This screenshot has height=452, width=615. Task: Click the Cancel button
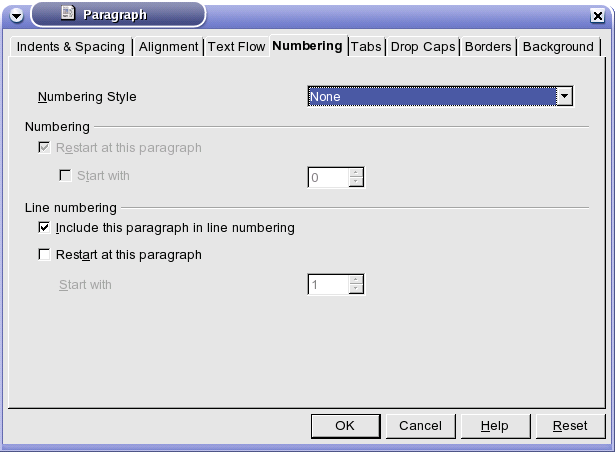(420, 426)
